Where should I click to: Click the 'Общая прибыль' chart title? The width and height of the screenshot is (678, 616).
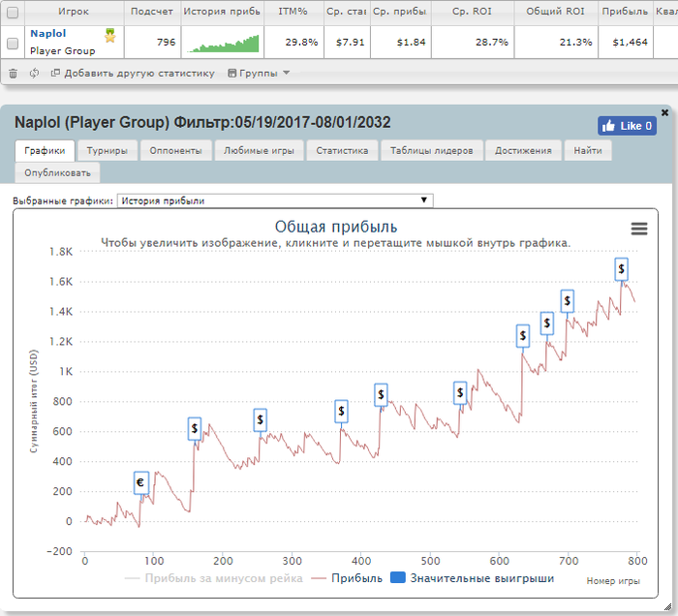[336, 227]
